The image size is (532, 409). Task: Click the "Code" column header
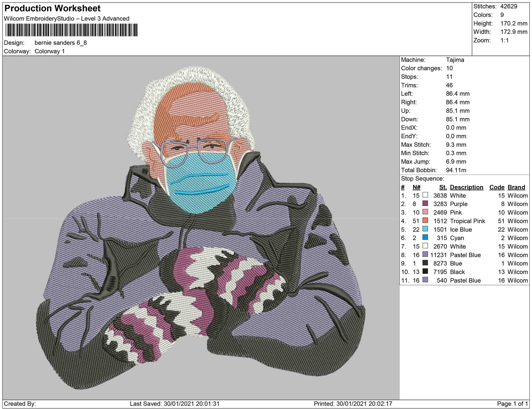tap(497, 187)
